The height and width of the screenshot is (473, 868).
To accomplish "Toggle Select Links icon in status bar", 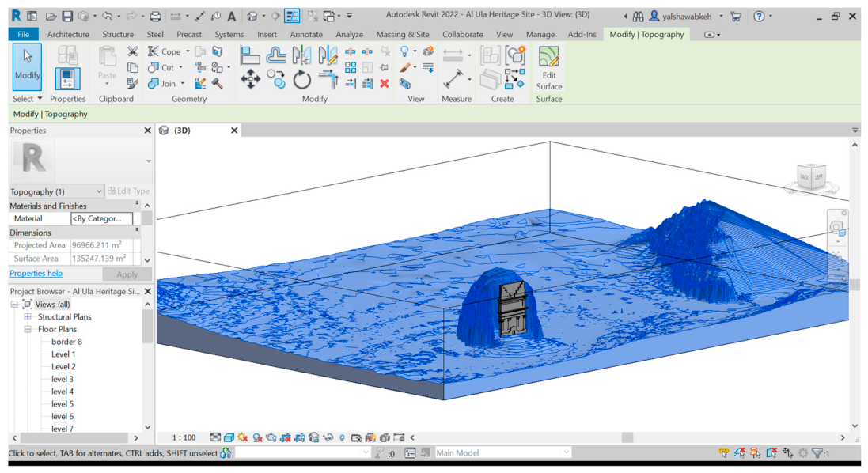I will pos(723,453).
